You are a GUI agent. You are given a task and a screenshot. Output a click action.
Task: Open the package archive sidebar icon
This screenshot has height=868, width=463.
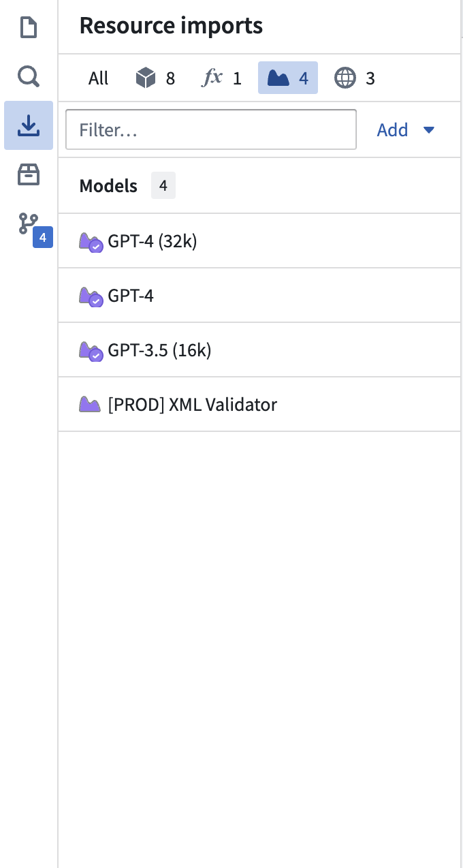coord(28,175)
